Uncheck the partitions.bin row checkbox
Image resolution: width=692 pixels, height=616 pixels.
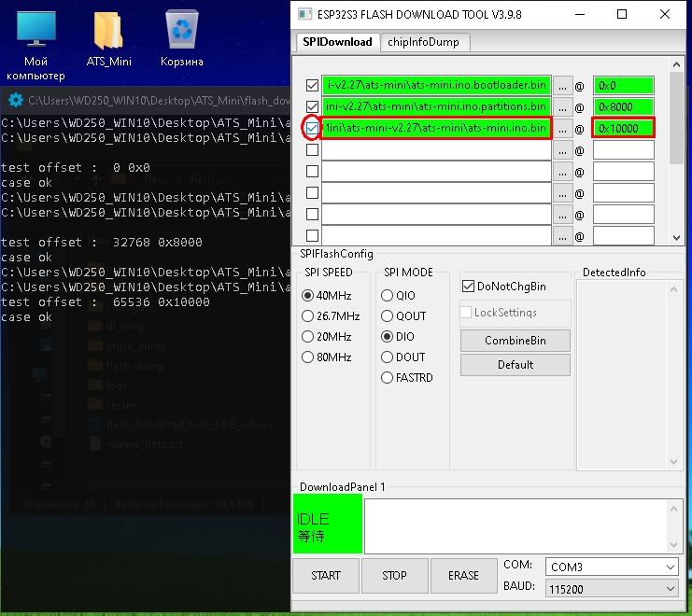pos(312,106)
